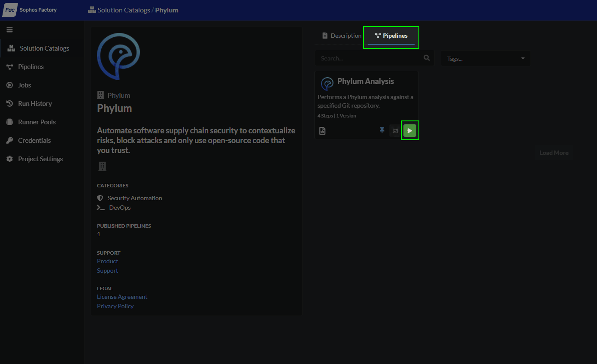Run the Phylum Analysis pipeline
Viewport: 597px width, 364px height.
410,131
